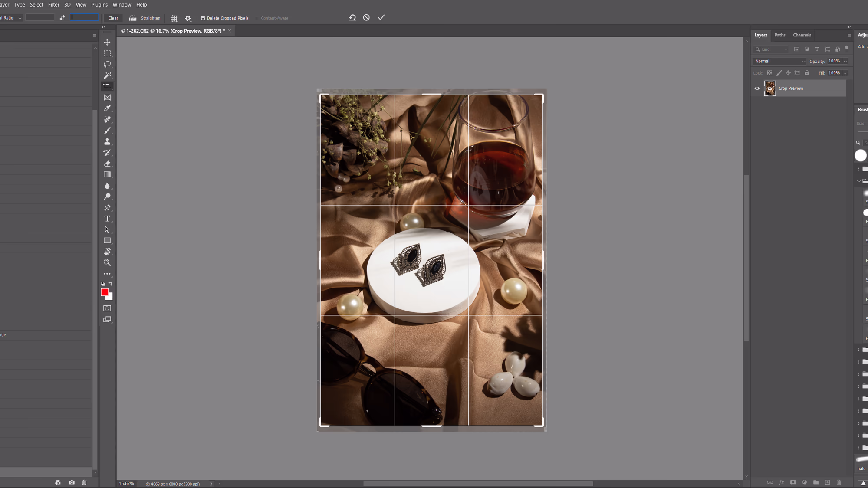The height and width of the screenshot is (488, 868).
Task: Open the blend mode Normal dropdown
Action: pos(779,61)
